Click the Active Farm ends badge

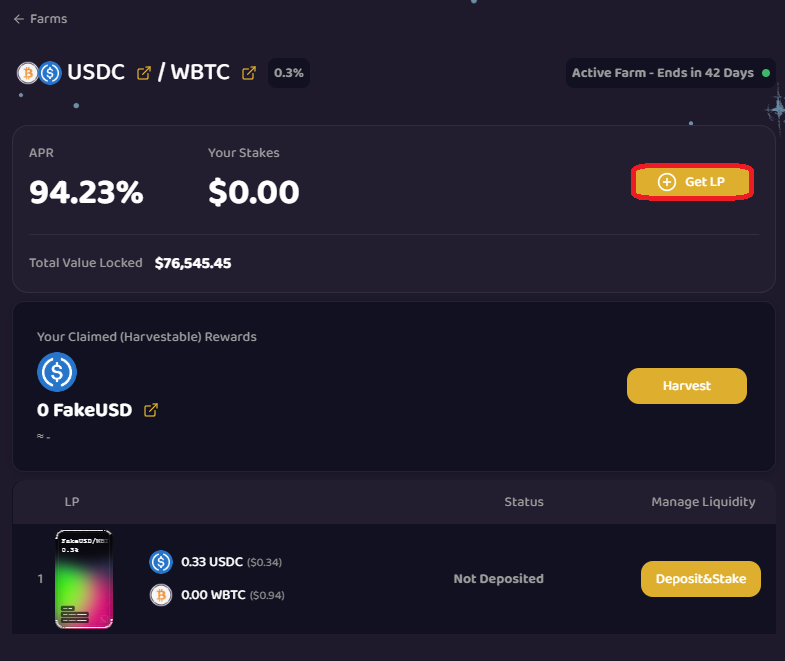point(664,73)
